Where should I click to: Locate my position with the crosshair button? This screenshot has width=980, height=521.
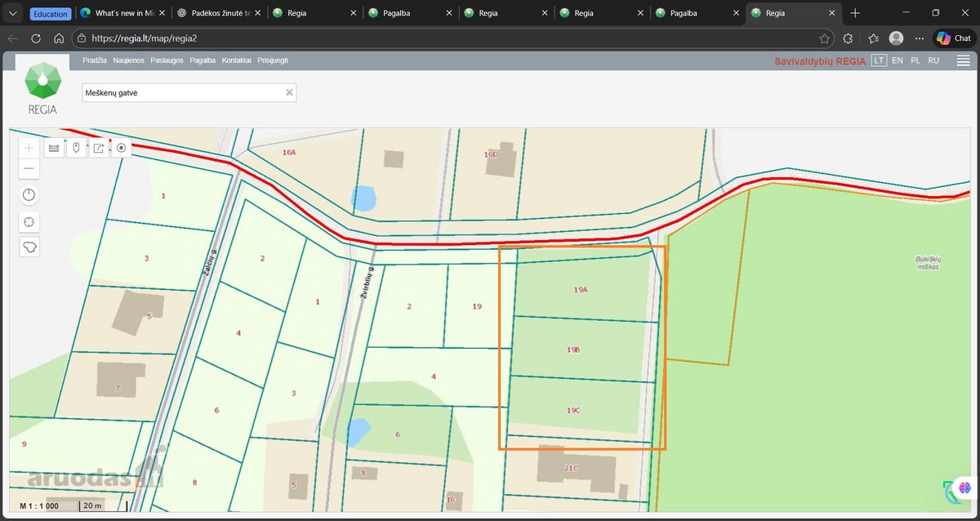pos(29,221)
